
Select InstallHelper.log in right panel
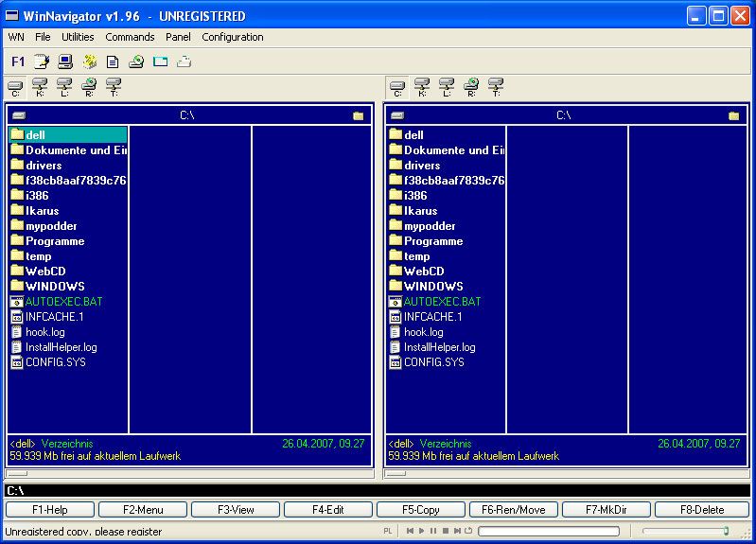[447, 347]
